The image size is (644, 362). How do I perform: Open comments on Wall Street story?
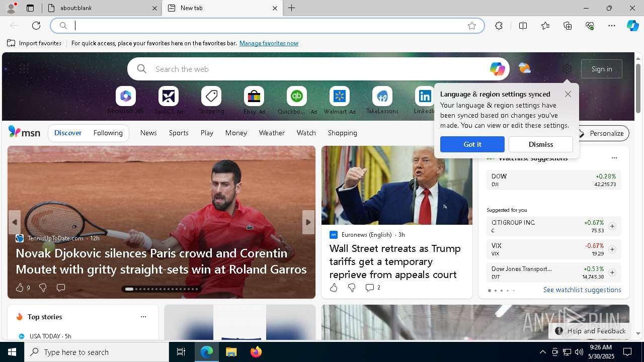pos(372,288)
